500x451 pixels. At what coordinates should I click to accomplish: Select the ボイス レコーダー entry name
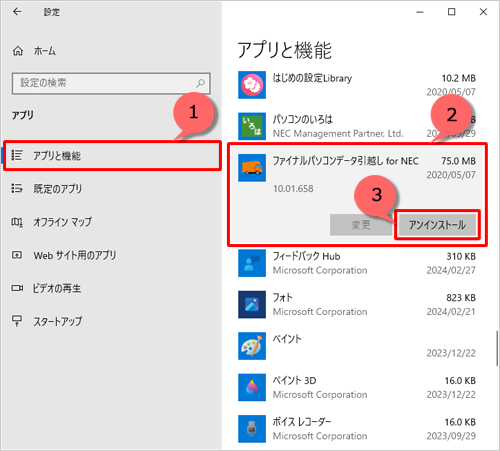click(x=302, y=422)
